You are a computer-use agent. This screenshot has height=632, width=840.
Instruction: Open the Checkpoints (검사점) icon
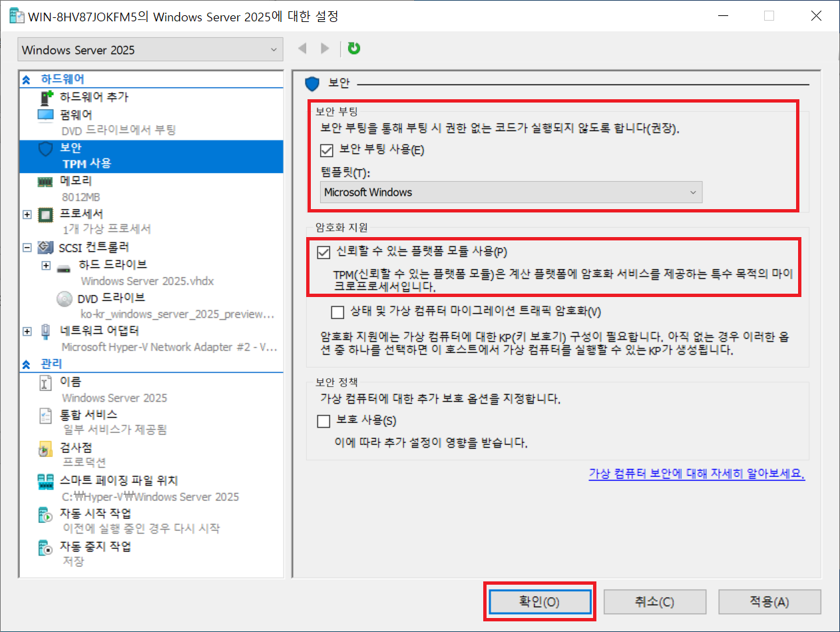[45, 450]
